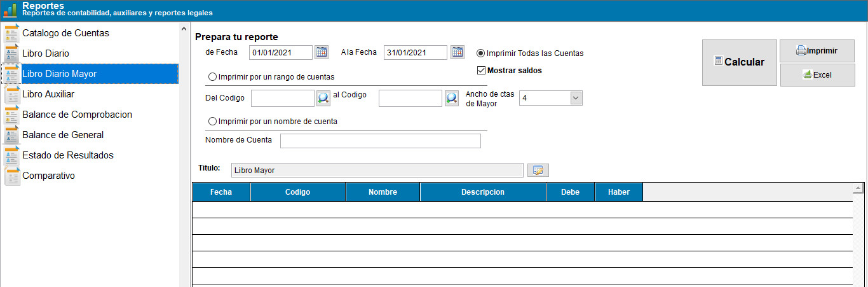Open calendar picker for 'de Fecha'
This screenshot has width=868, height=287.
pos(322,52)
